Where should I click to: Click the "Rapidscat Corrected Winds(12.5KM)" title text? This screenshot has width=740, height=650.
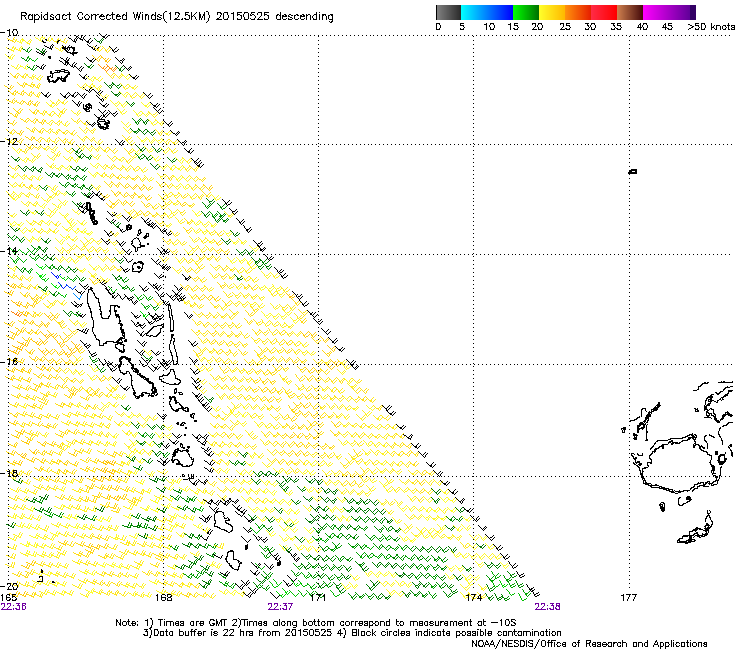tap(116, 16)
